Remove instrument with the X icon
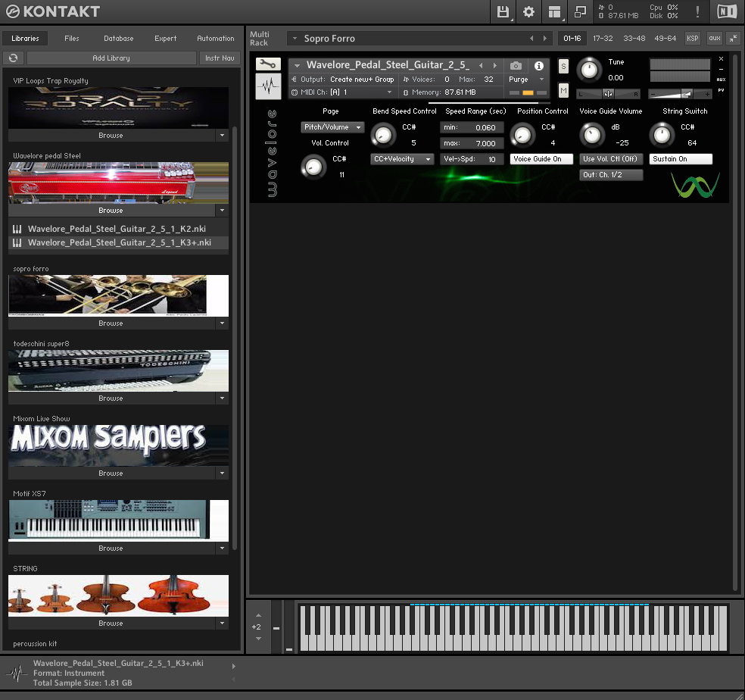 pos(721,59)
